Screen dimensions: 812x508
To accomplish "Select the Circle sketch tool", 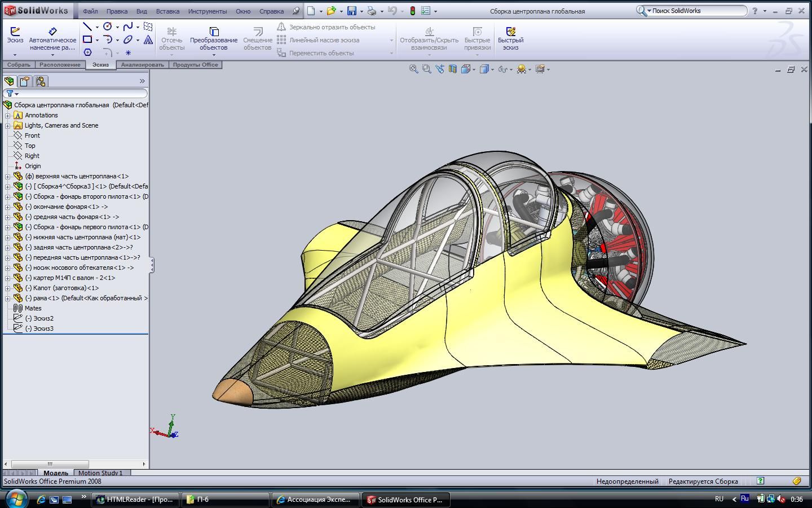I will pos(108,27).
